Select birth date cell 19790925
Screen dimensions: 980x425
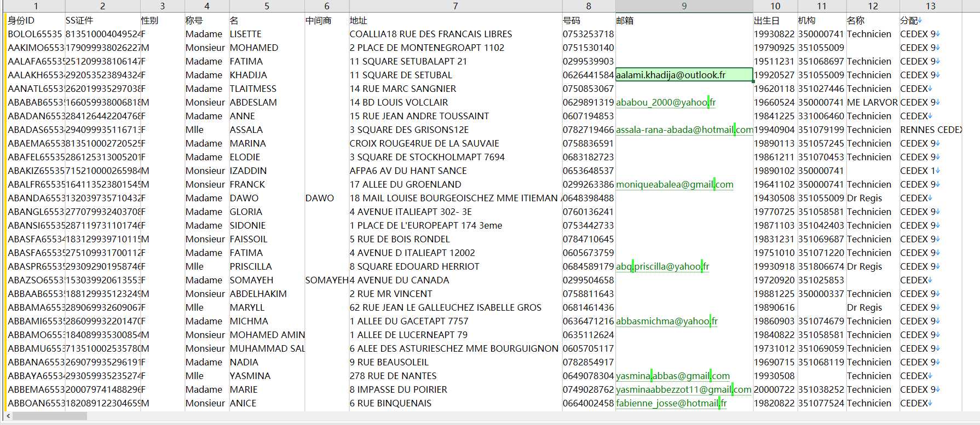pos(774,48)
